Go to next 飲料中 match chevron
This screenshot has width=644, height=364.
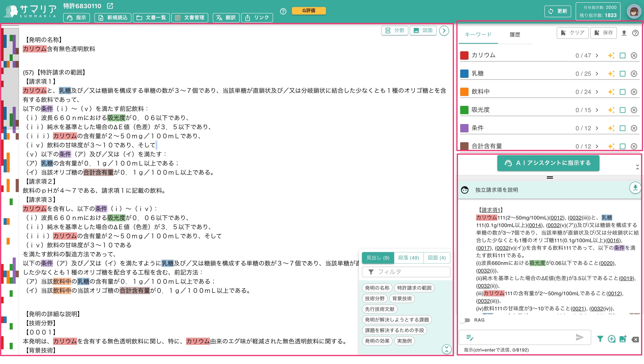coord(597,92)
